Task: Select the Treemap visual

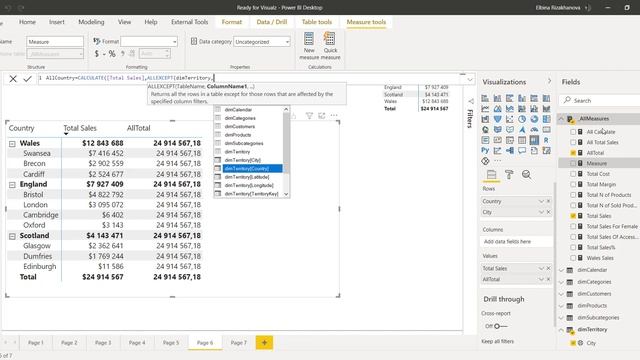Action: (546, 119)
